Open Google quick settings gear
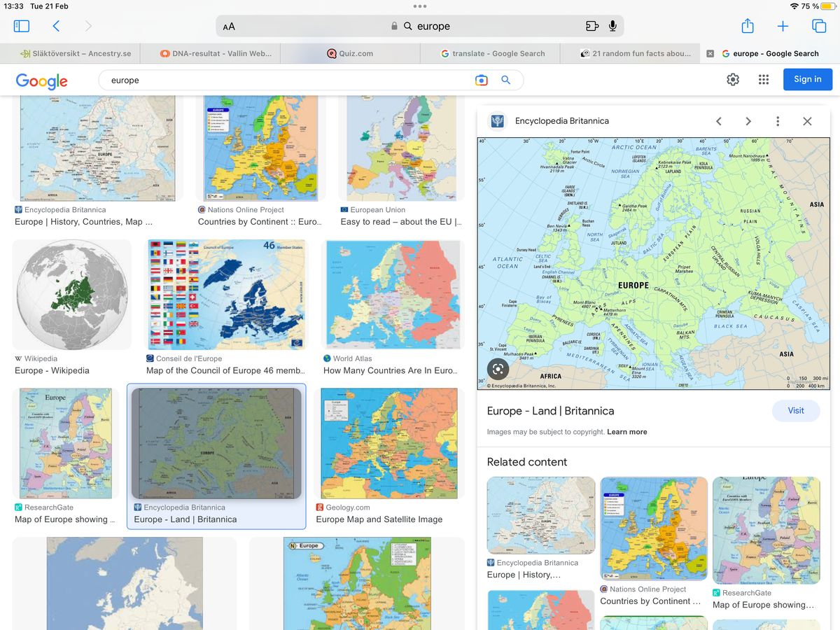Screen dimensions: 840x630 pyautogui.click(x=733, y=80)
